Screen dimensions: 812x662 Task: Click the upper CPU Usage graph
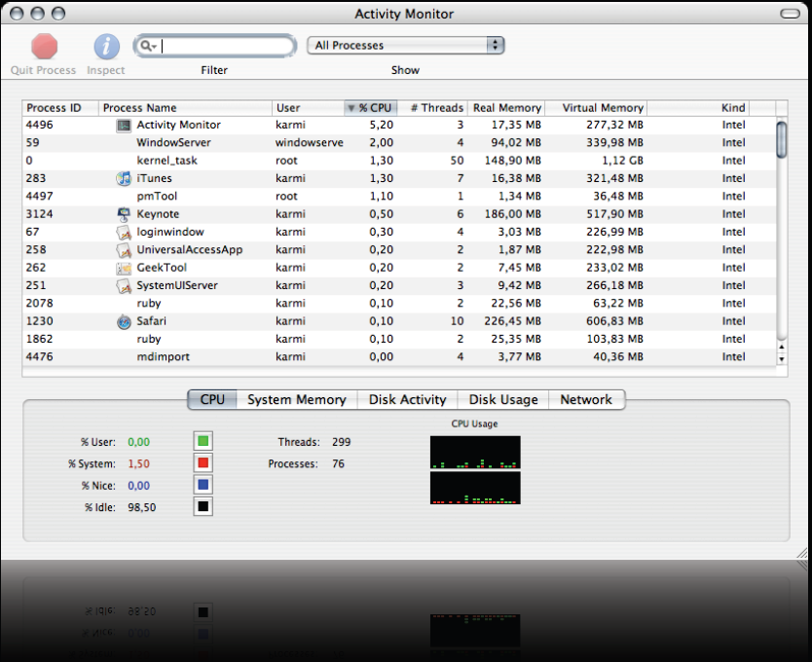click(x=475, y=453)
